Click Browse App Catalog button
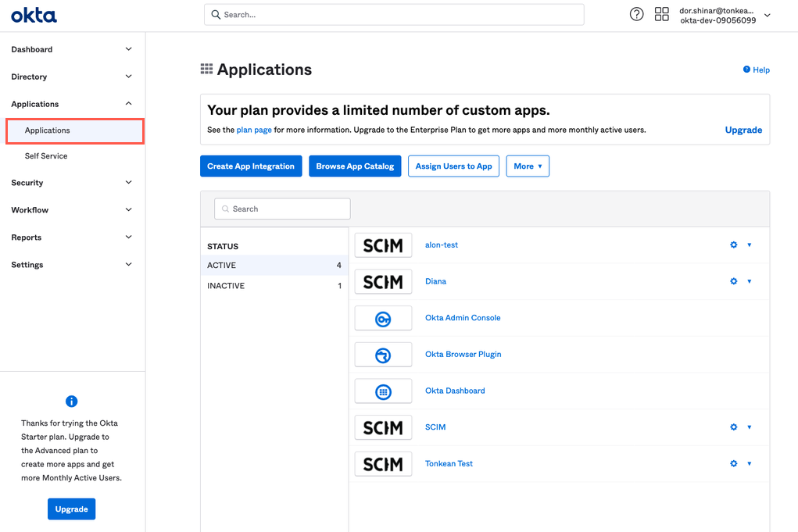Screen dimensions: 798x532 pyautogui.click(x=355, y=166)
